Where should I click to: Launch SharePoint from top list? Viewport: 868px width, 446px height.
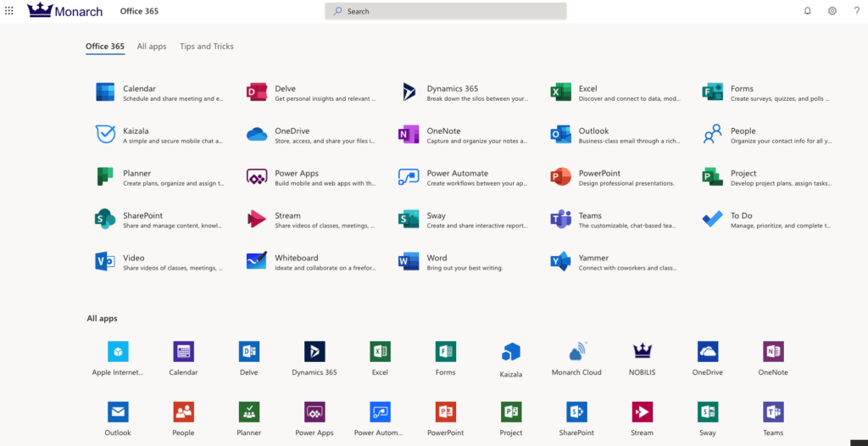point(159,220)
